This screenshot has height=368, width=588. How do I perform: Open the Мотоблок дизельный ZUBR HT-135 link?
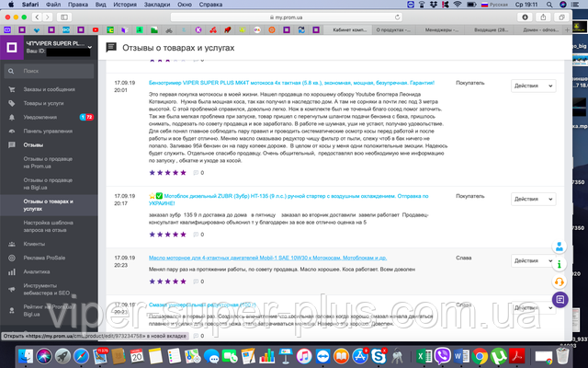coord(288,200)
